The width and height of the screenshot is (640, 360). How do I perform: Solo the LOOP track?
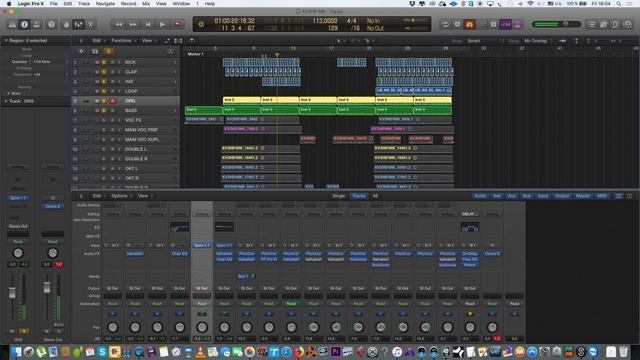104,91
